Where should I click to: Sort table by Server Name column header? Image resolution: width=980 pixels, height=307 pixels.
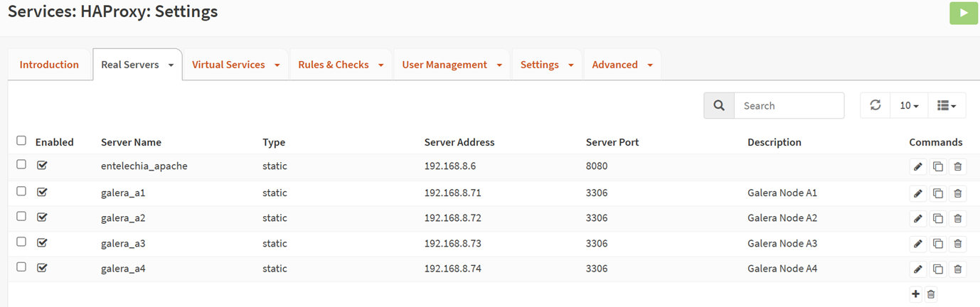(131, 142)
